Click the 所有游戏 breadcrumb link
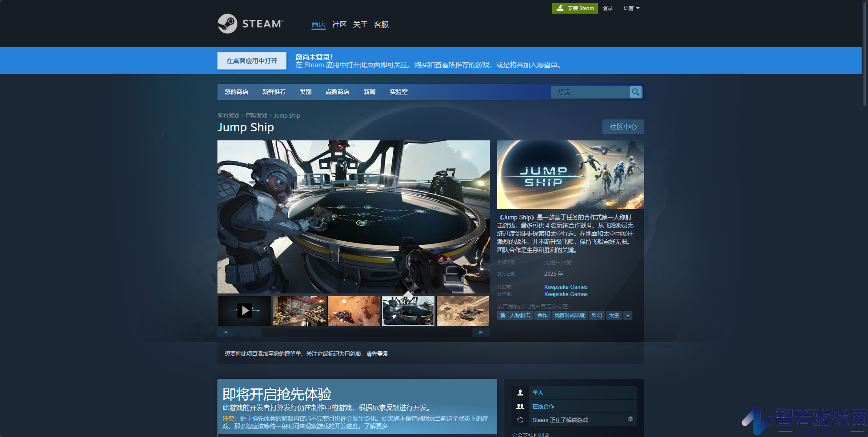 pos(228,116)
